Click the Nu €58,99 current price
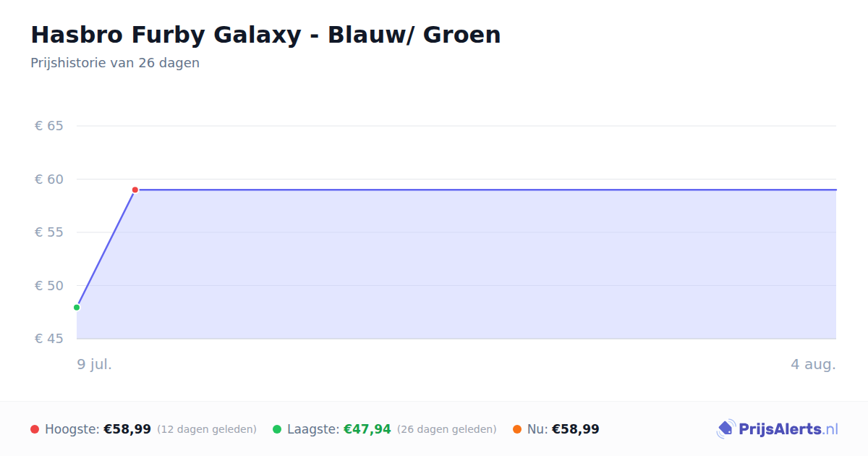The width and height of the screenshot is (868, 456). coord(576,429)
